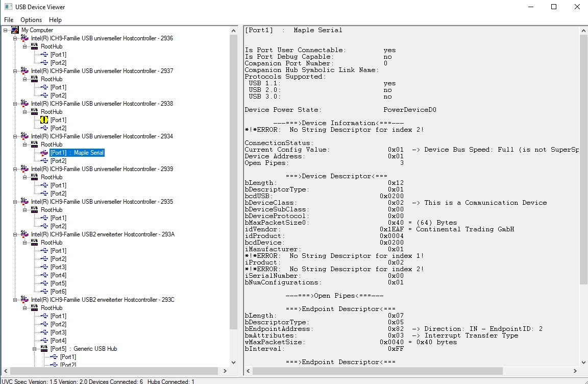Collapse the host controller 2938 node

click(15, 104)
